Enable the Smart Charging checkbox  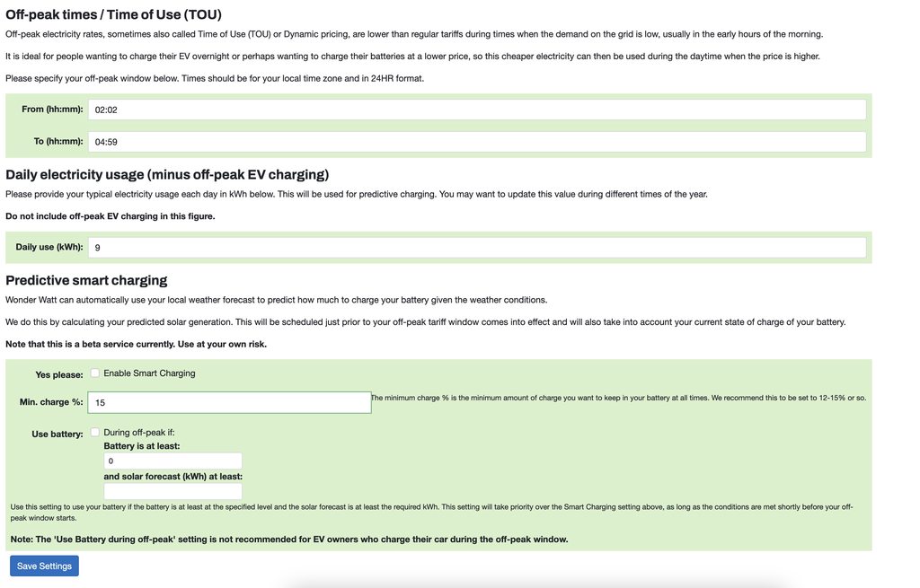[95, 373]
